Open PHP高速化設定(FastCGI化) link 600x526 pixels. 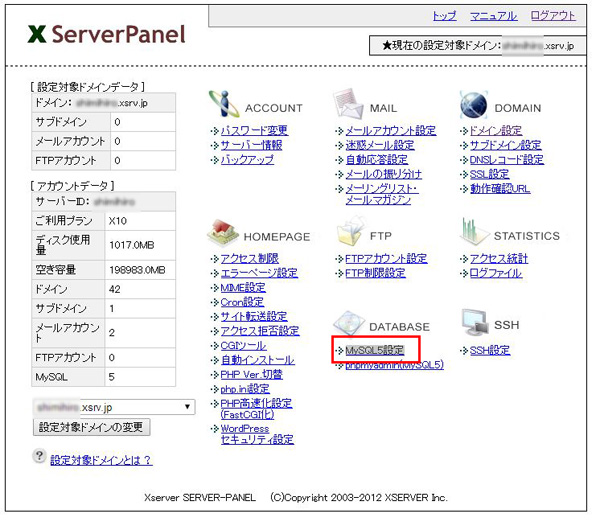[x=256, y=409]
